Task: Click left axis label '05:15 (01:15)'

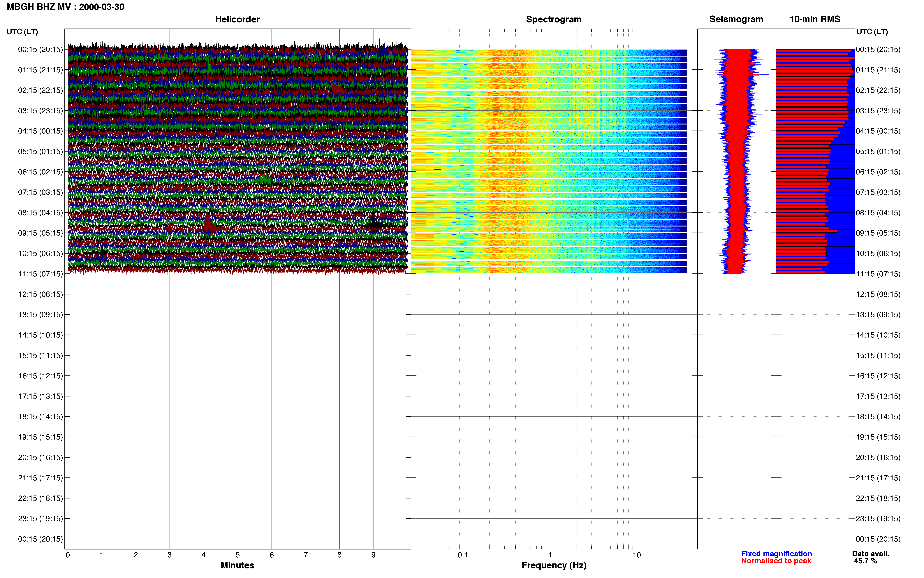Action: pyautogui.click(x=41, y=151)
